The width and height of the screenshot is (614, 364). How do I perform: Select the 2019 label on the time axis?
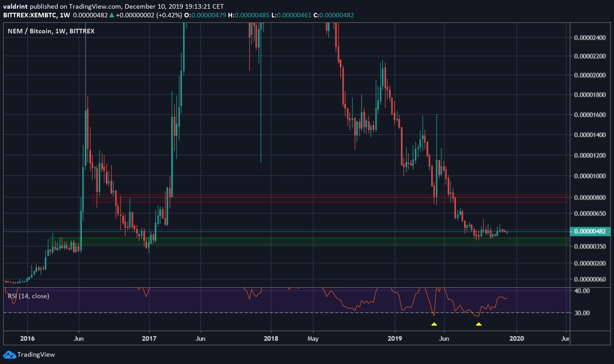click(x=395, y=339)
